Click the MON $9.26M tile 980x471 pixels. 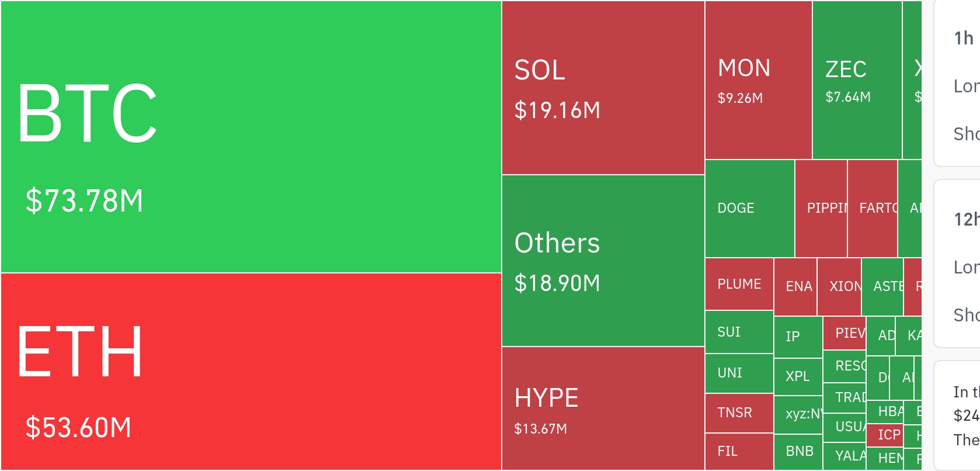pos(758,80)
